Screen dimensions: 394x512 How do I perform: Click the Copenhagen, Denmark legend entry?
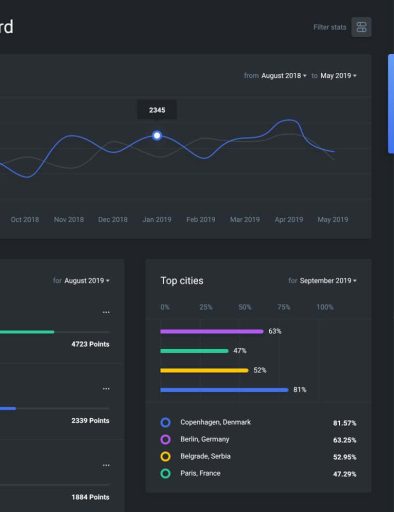click(216, 422)
